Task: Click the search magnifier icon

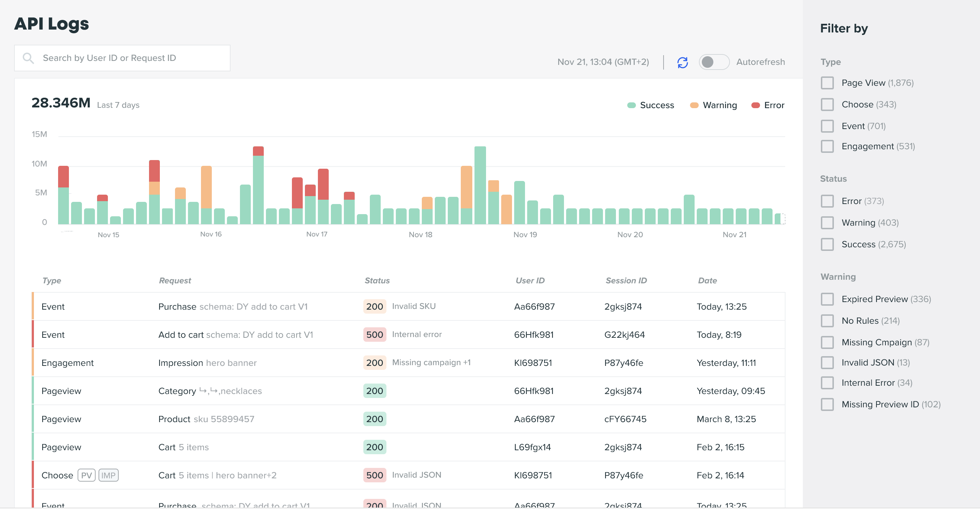Action: click(x=28, y=58)
